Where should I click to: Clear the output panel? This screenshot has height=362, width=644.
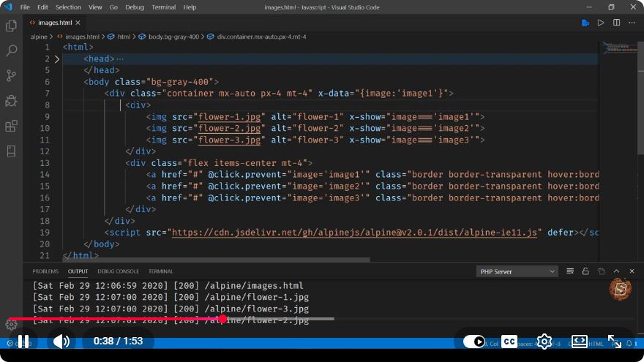coord(570,271)
